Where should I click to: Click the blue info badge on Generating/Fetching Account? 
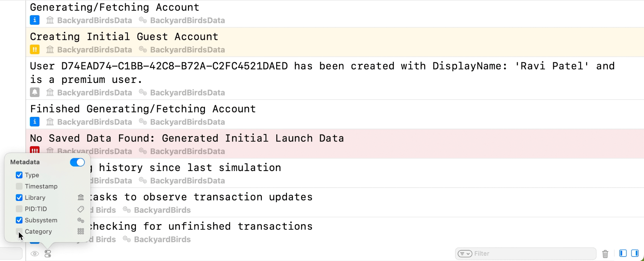(35, 20)
